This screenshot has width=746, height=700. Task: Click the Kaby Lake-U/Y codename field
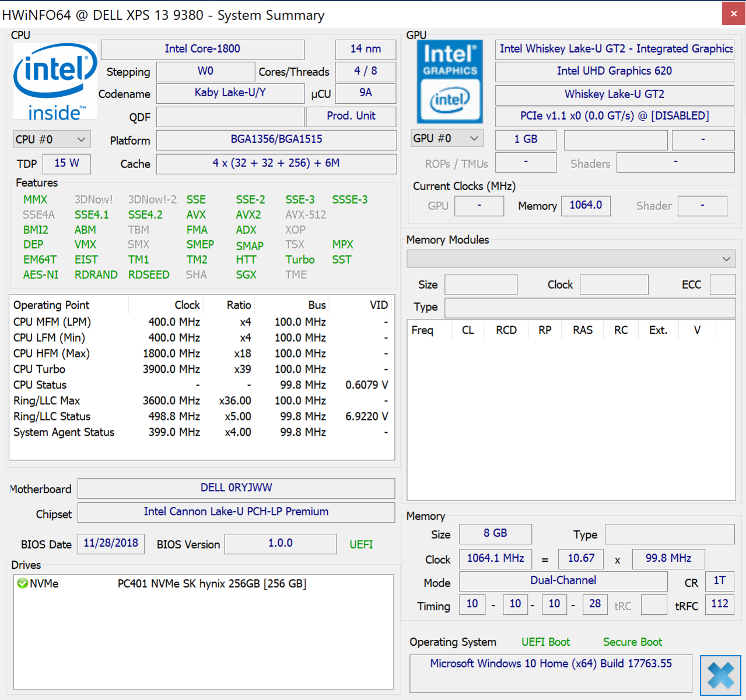point(230,93)
